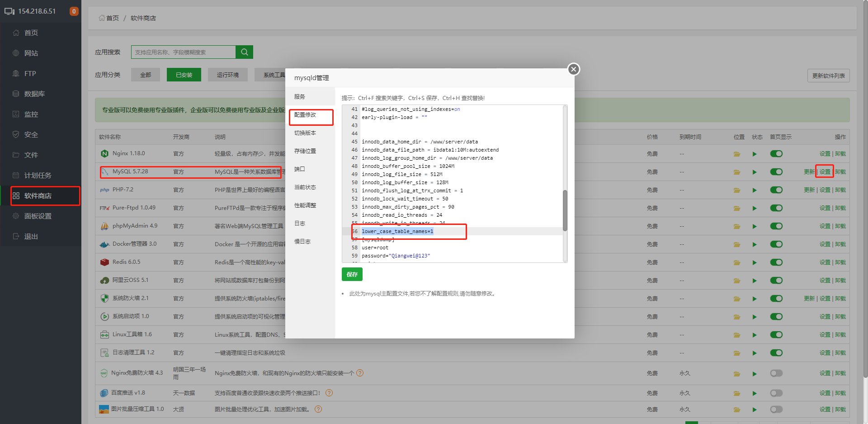This screenshot has height=424, width=868.
Task: Go to 软件商店 in sidebar
Action: pos(41,195)
